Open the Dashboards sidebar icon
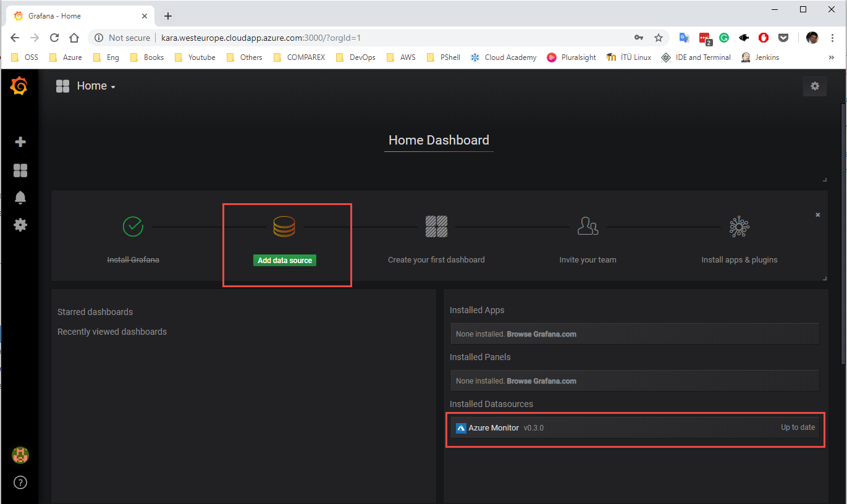 coord(20,170)
